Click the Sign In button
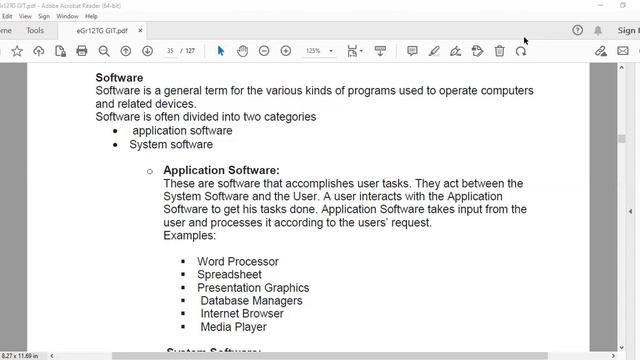The image size is (640, 360). (629, 31)
